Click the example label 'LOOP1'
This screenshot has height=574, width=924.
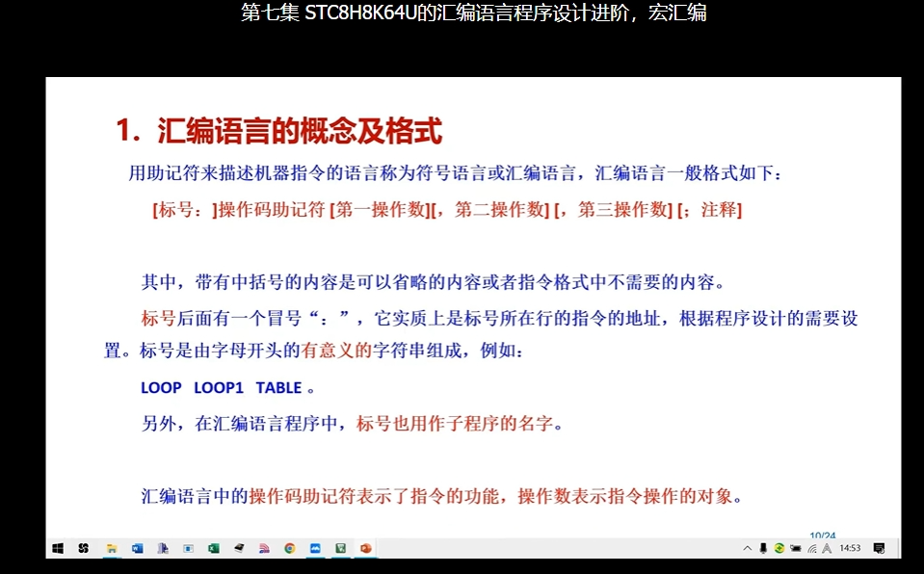[x=219, y=388]
